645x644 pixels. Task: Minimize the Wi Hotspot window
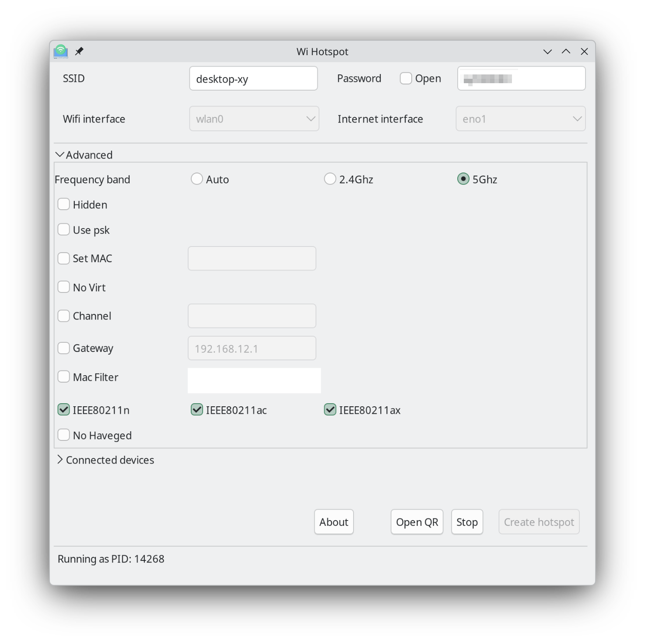pyautogui.click(x=547, y=52)
